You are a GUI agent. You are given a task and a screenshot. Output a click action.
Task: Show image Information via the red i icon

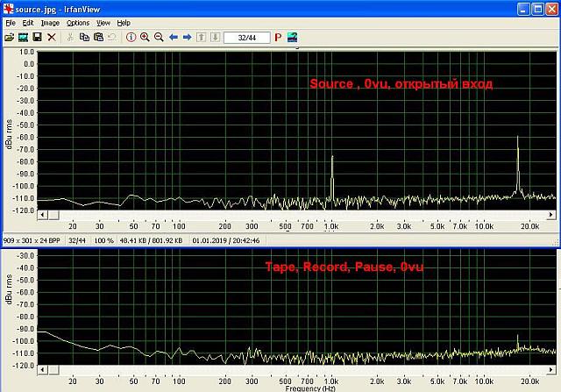point(131,38)
